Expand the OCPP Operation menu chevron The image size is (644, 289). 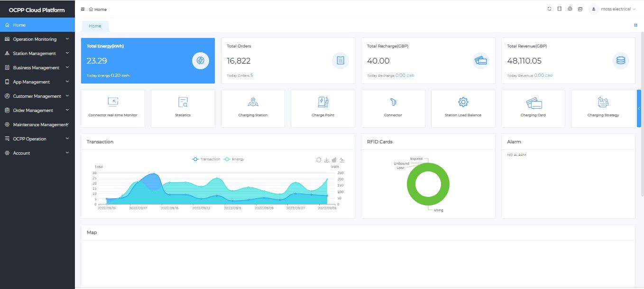point(67,139)
